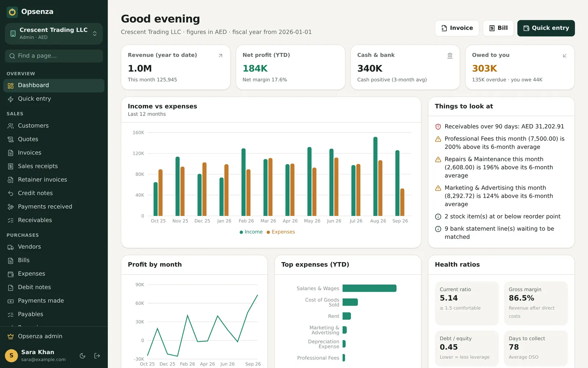The width and height of the screenshot is (588, 368).
Task: Click the Payments made sidebar icon
Action: pos(11,301)
